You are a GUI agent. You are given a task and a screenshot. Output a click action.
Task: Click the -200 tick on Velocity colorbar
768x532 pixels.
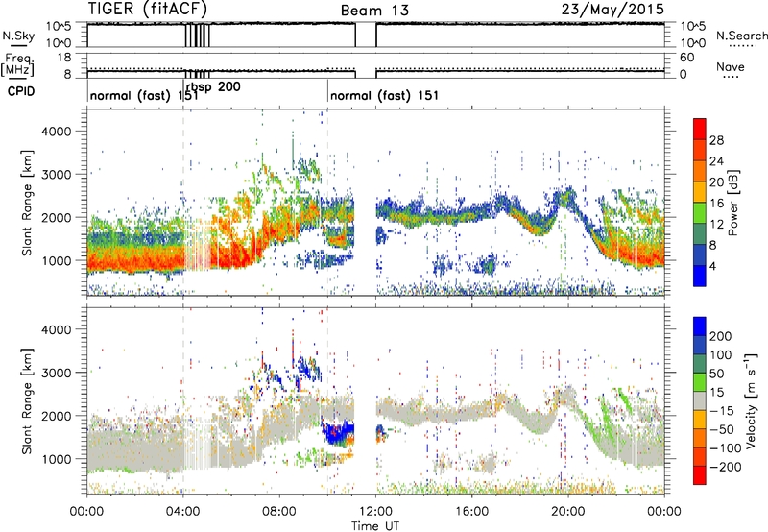[725, 467]
